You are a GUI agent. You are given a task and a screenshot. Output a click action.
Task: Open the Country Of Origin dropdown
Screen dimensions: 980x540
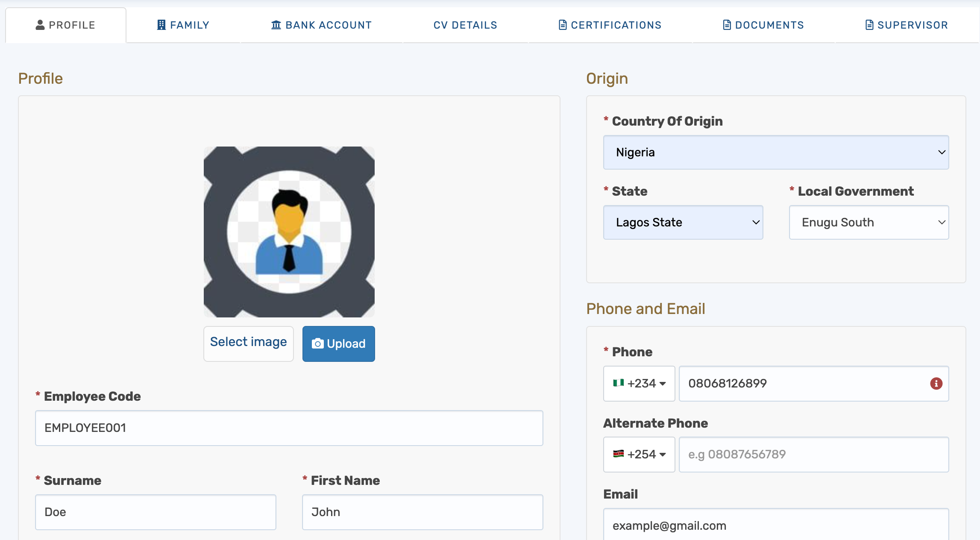point(776,153)
